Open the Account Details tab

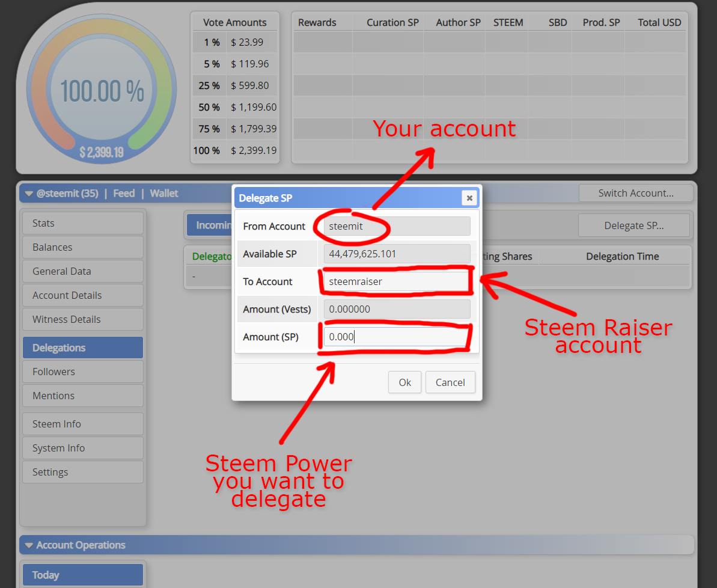[x=83, y=295]
